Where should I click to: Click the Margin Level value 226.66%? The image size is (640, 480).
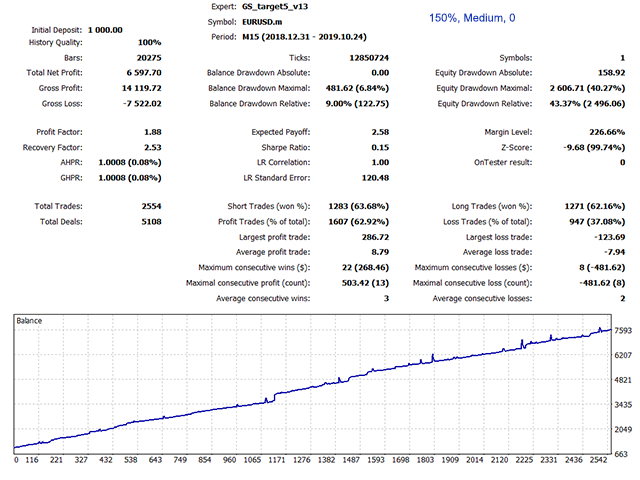point(604,131)
